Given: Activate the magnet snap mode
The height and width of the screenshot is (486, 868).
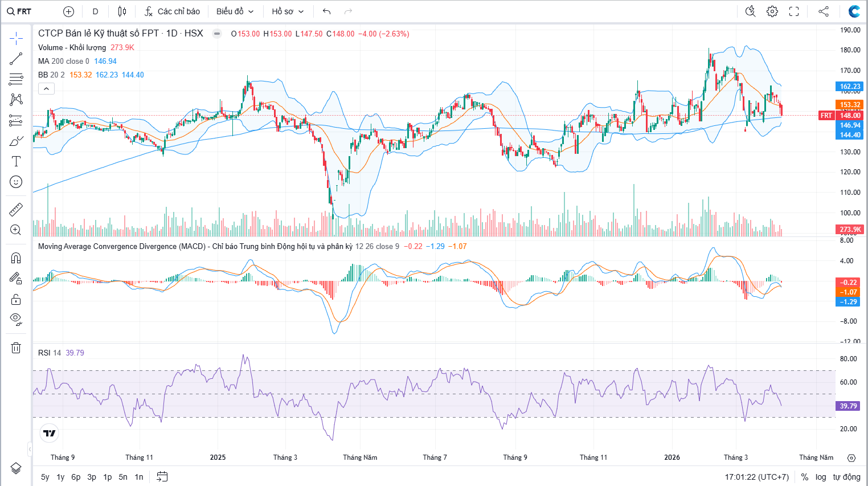Looking at the screenshot, I should point(16,258).
